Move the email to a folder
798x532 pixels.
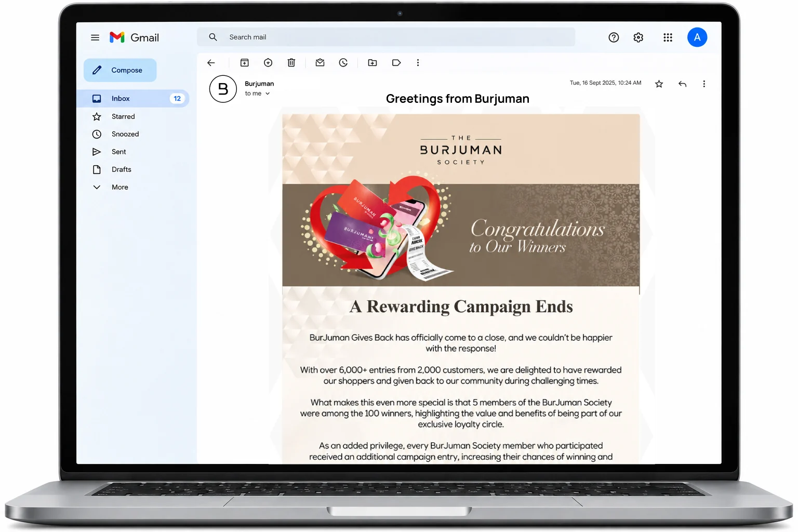373,63
